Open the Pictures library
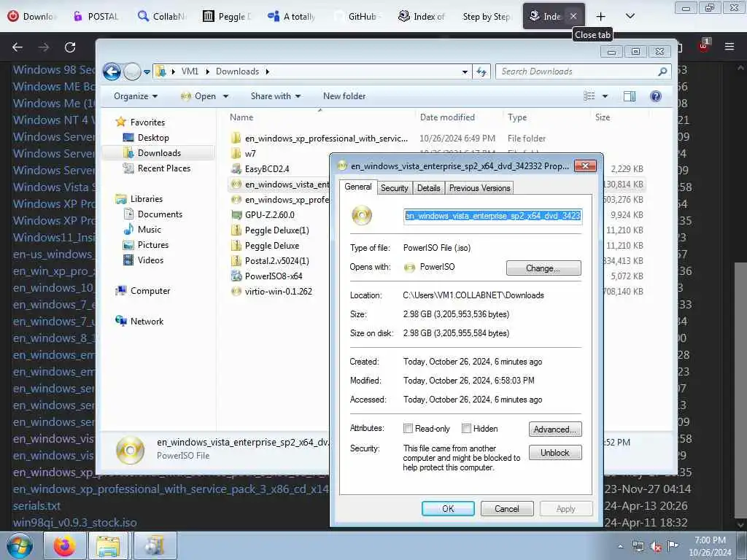The height and width of the screenshot is (560, 747). (x=153, y=245)
